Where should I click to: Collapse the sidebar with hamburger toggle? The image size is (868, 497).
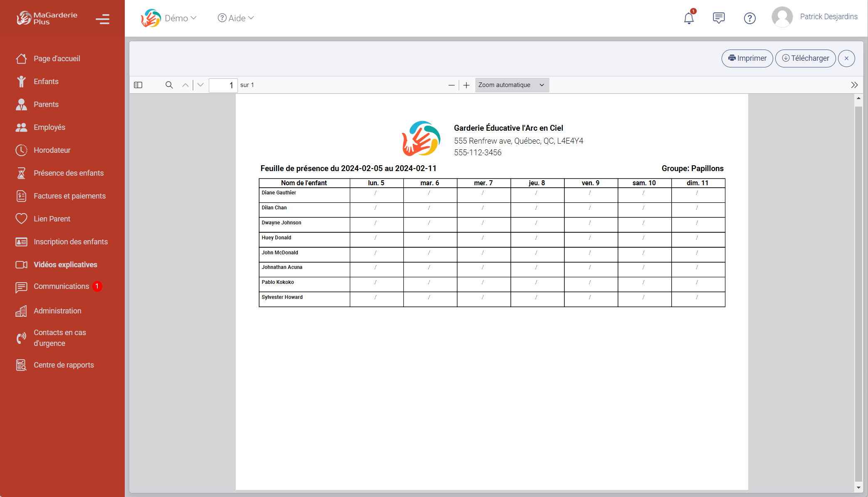click(x=102, y=19)
